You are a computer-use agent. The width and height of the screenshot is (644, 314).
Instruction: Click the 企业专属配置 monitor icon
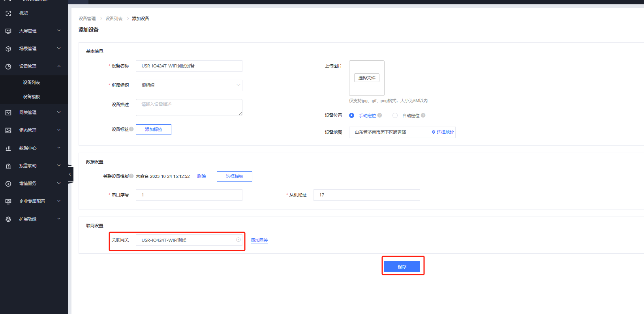[x=8, y=201]
